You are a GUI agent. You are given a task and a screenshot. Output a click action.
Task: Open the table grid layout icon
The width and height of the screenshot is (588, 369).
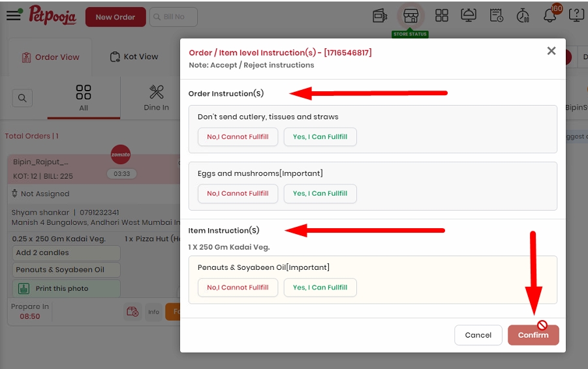[x=441, y=16]
